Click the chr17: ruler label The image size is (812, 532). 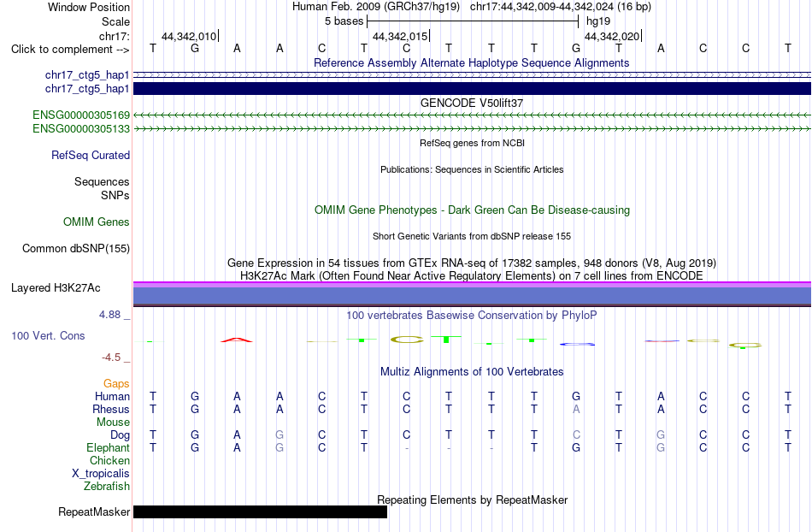(x=115, y=36)
